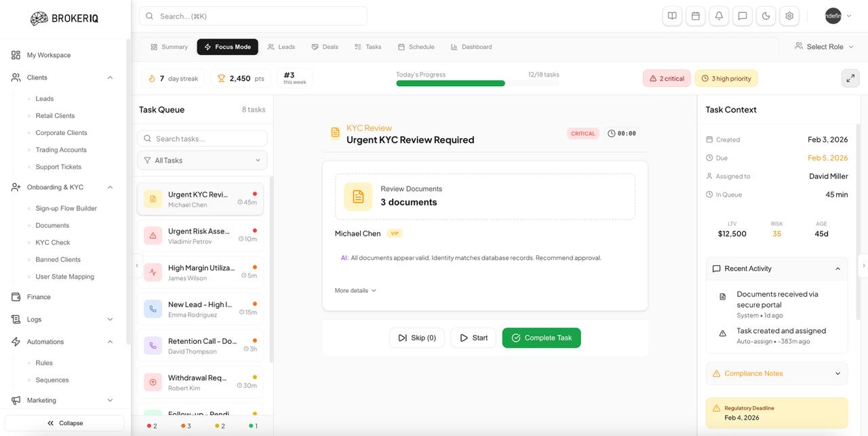Open Trading Accounts in sidebar

(x=61, y=150)
